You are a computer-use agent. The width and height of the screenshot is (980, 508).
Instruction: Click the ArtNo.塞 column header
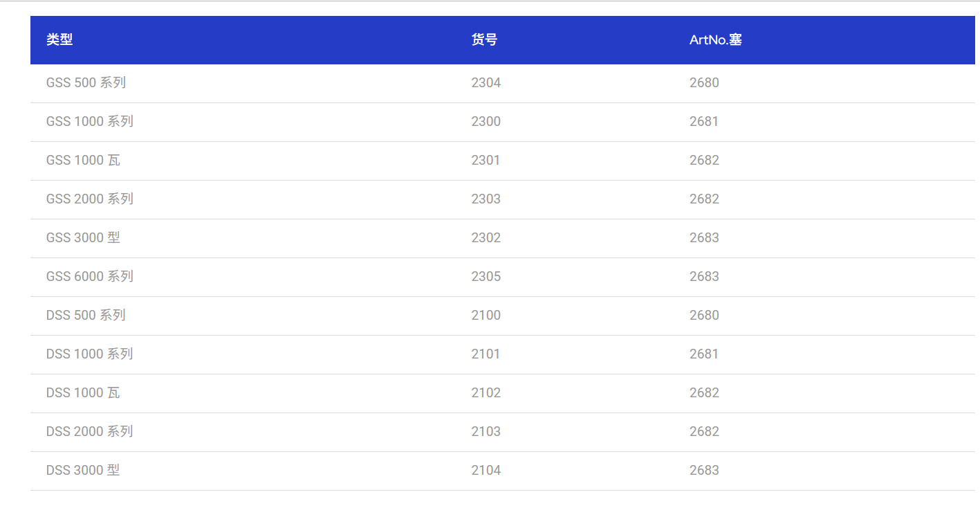pos(715,40)
